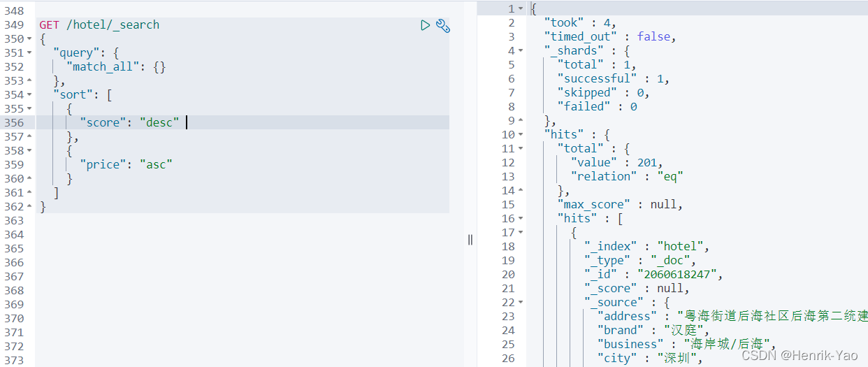Image resolution: width=868 pixels, height=367 pixels.
Task: Collapse the inner "hits" array, line 16
Action: 520,218
